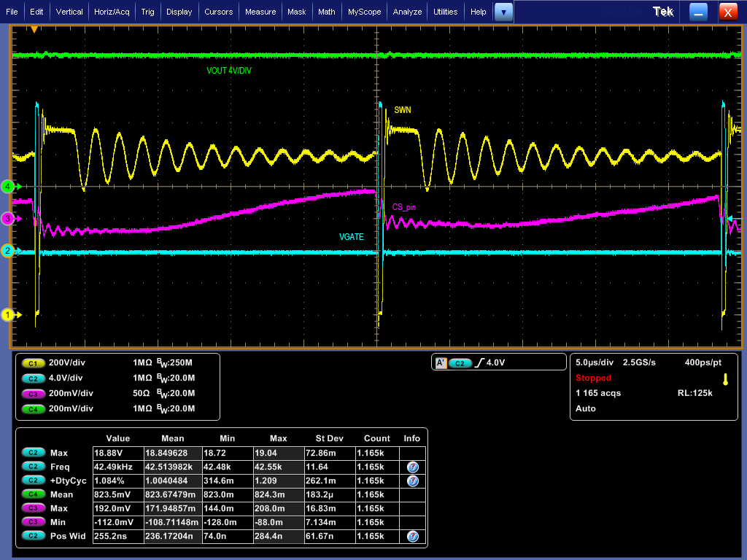Toggle channel C4 via its green badge
This screenshot has width=747, height=560.
click(x=34, y=409)
